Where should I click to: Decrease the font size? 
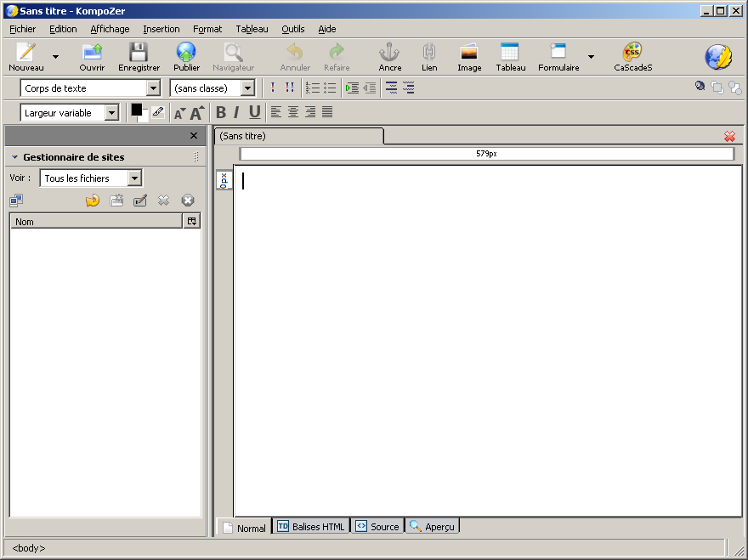click(x=179, y=114)
